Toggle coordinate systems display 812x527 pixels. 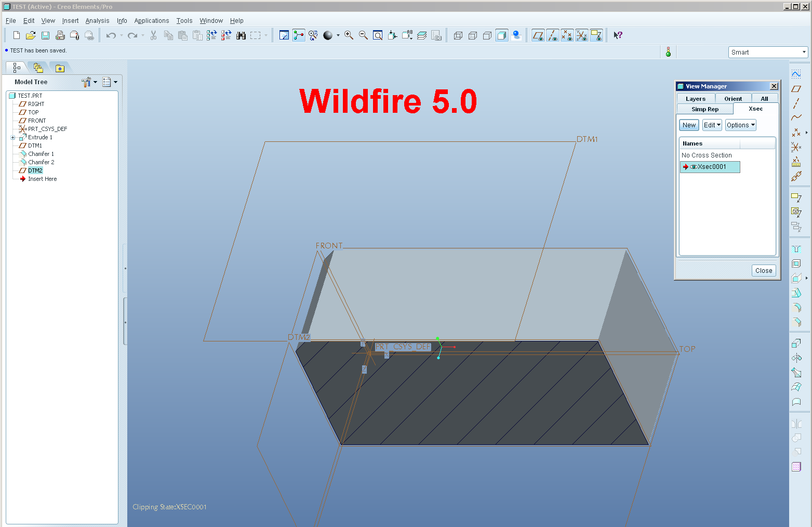click(x=582, y=35)
